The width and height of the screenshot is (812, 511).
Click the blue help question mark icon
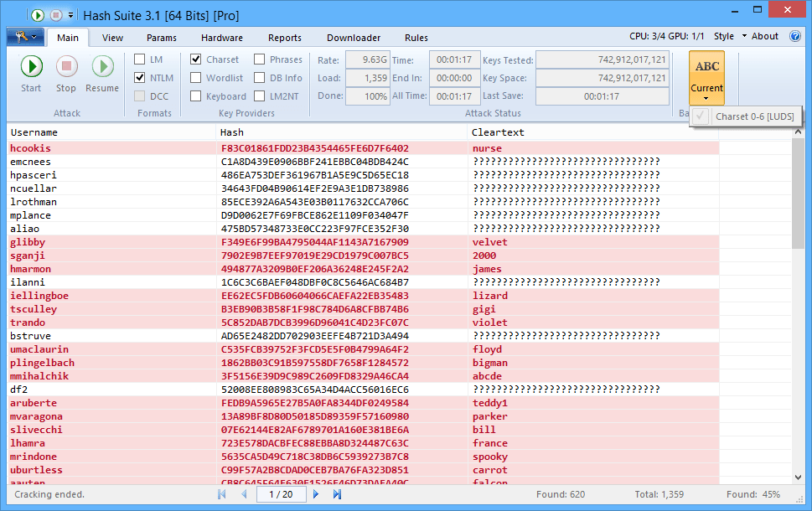point(795,36)
